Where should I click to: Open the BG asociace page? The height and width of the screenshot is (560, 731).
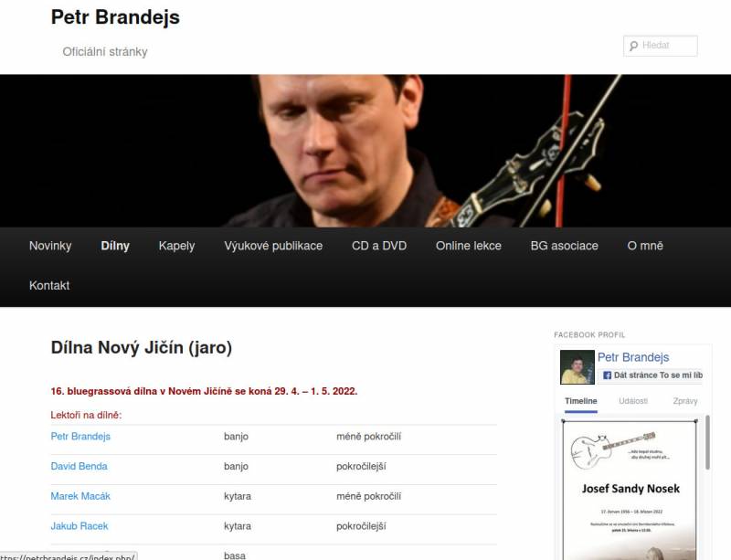pos(564,246)
